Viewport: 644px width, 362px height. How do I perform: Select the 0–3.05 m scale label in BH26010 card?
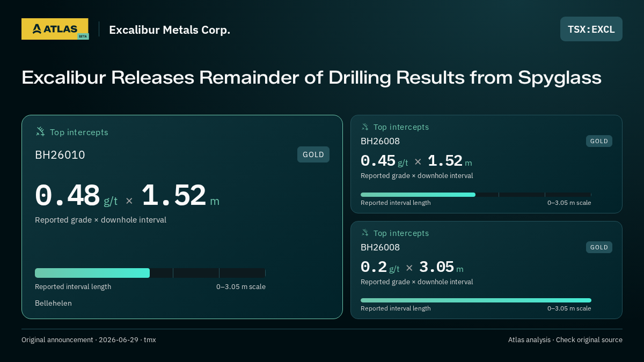(x=241, y=287)
